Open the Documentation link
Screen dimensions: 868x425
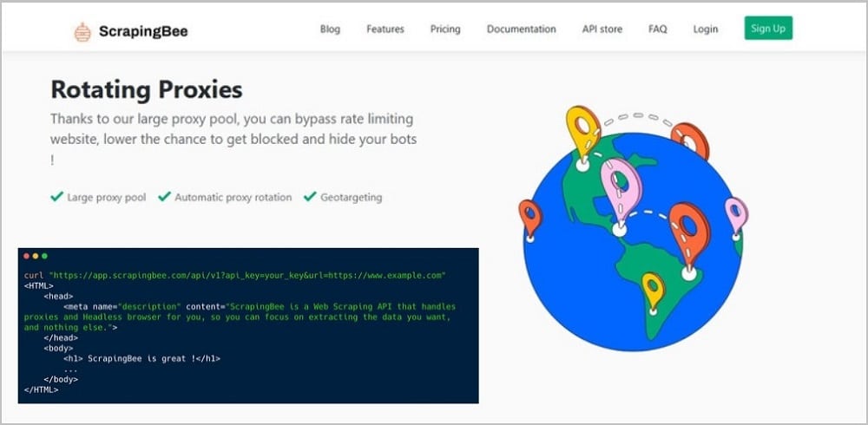521,29
